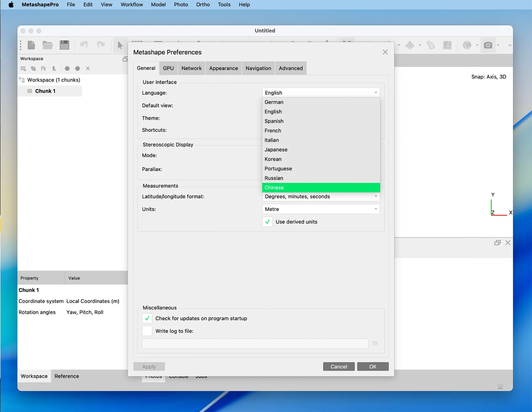Open the Units dropdown showing Metre
This screenshot has height=412, width=532.
pyautogui.click(x=321, y=209)
